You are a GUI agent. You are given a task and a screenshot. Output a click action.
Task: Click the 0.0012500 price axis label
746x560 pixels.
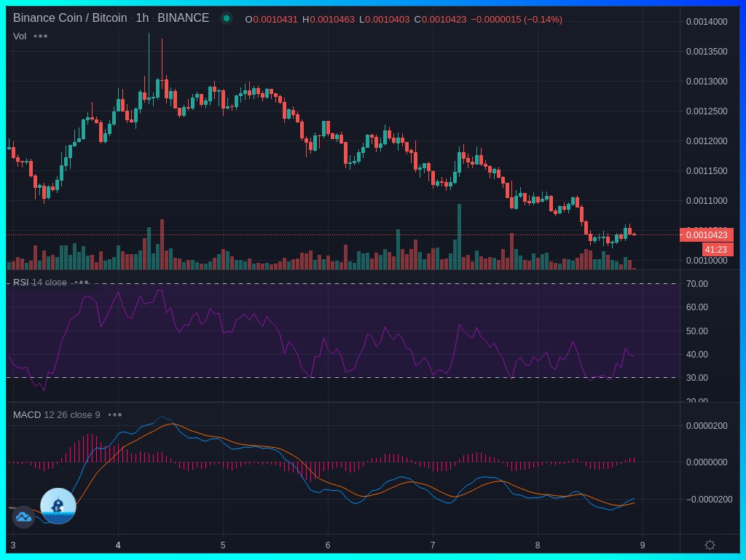pos(707,111)
